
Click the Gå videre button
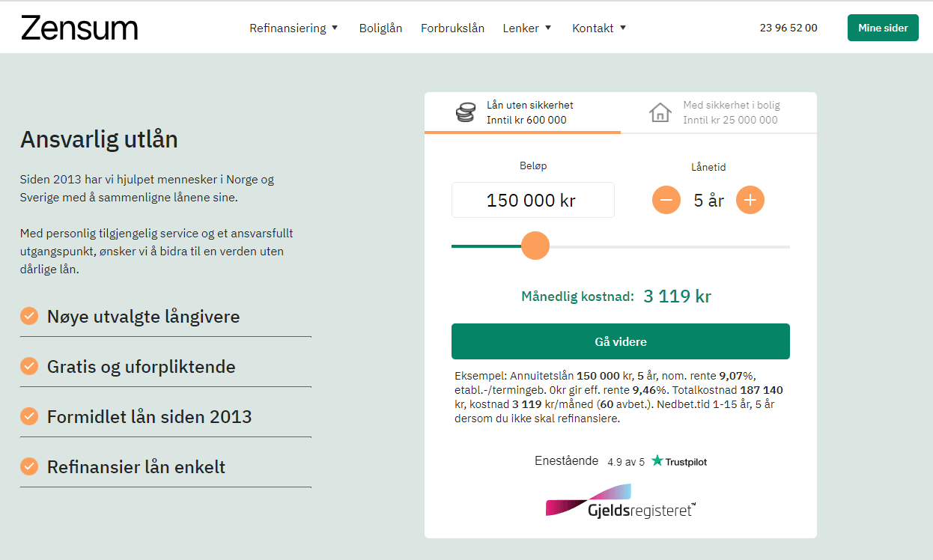point(621,341)
